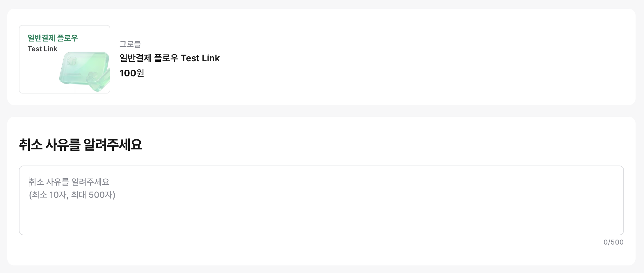Viewport: 644px width, 273px height.
Task: Click the 0/500 character counter
Action: [x=613, y=242]
